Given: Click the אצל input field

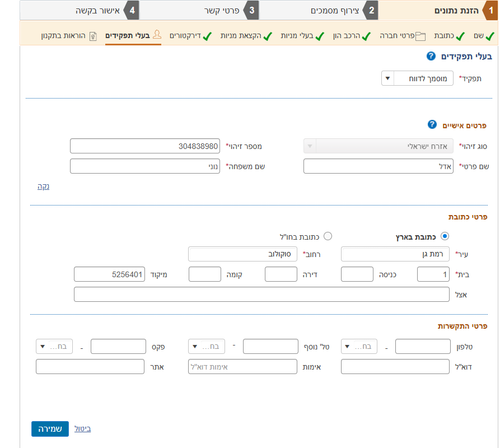Looking at the screenshot, I should [x=262, y=294].
